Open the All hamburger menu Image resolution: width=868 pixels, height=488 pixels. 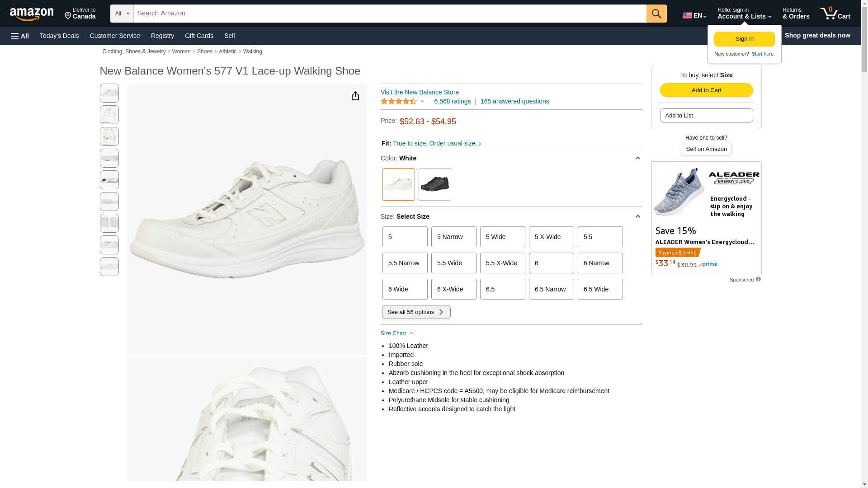tap(20, 36)
